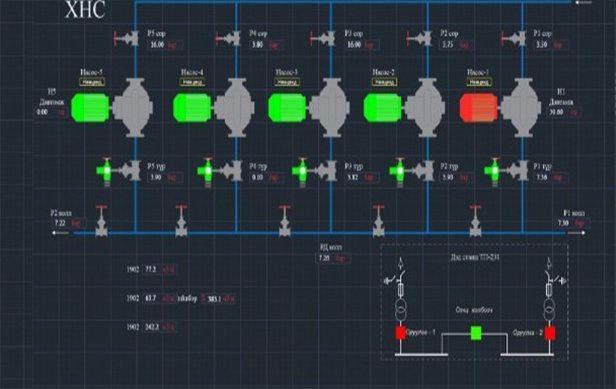Click the totalizer value 303.1
616x389 pixels.
click(x=214, y=299)
